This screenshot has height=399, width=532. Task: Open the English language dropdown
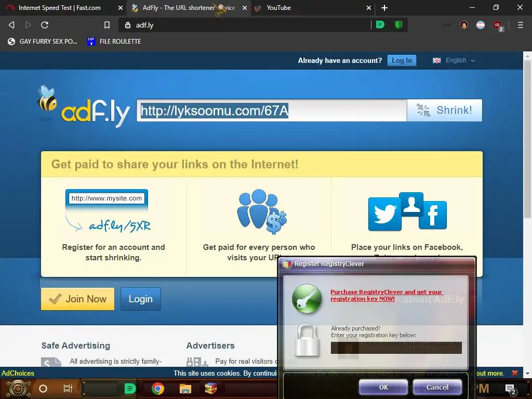click(454, 60)
